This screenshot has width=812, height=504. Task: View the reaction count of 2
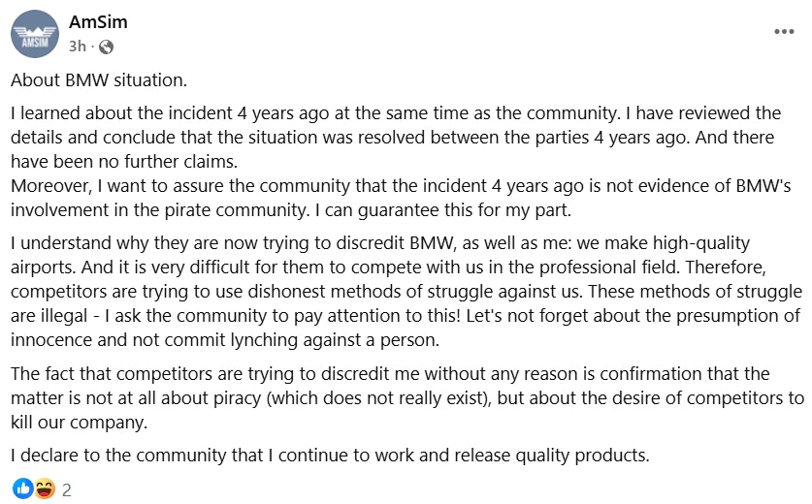tap(67, 489)
